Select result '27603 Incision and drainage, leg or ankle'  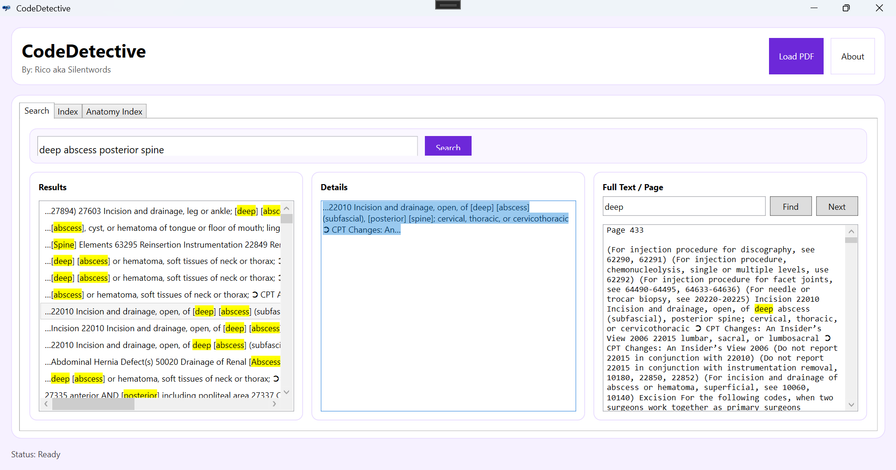[160, 211]
